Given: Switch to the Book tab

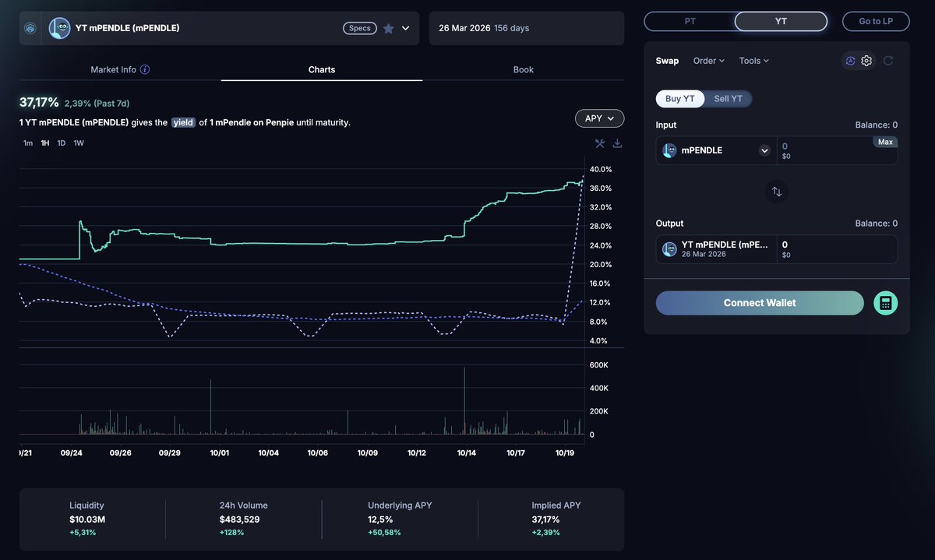Looking at the screenshot, I should click(x=523, y=69).
